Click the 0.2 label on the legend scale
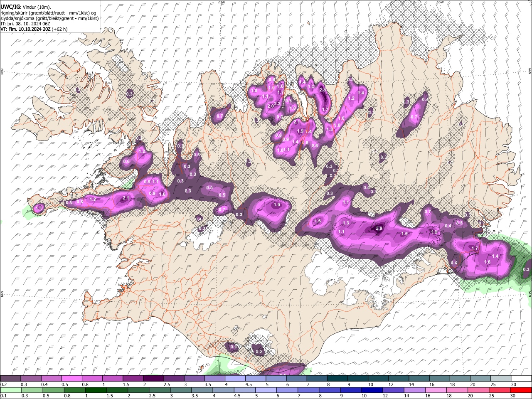The width and height of the screenshot is (532, 399). [x=3, y=384]
